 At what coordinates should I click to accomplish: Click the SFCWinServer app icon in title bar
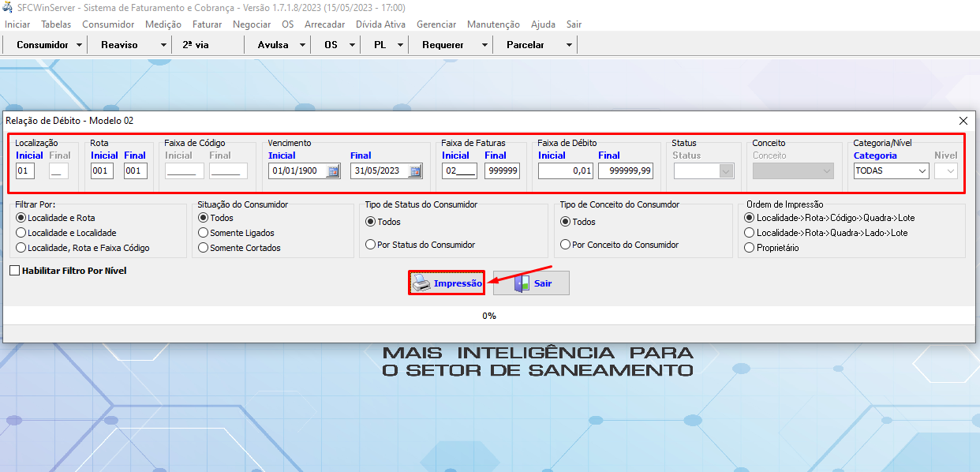[x=9, y=7]
